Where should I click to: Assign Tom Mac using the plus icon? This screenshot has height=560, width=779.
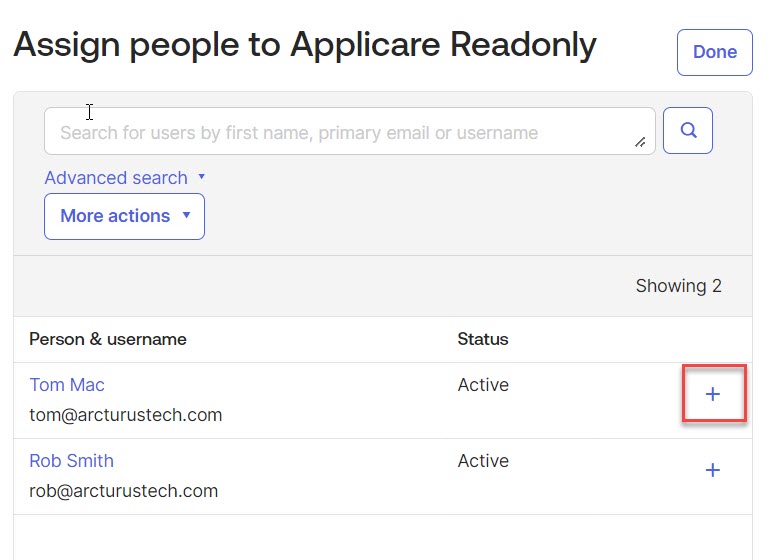(x=713, y=394)
